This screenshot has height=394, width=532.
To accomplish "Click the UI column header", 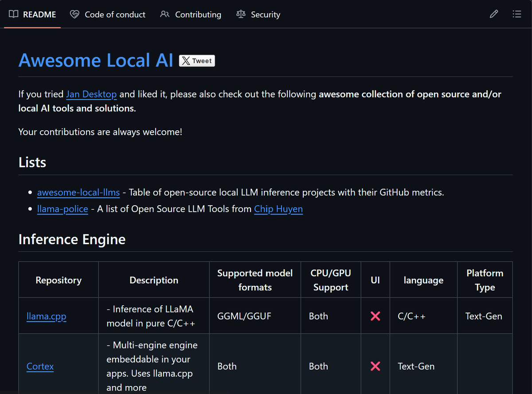I will (x=376, y=280).
